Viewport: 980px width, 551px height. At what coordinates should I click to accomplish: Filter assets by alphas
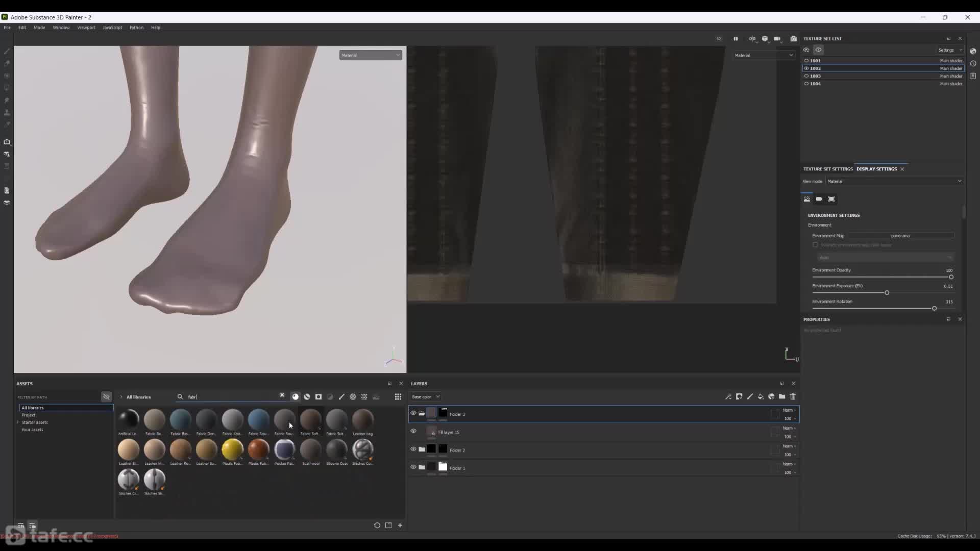pos(353,396)
